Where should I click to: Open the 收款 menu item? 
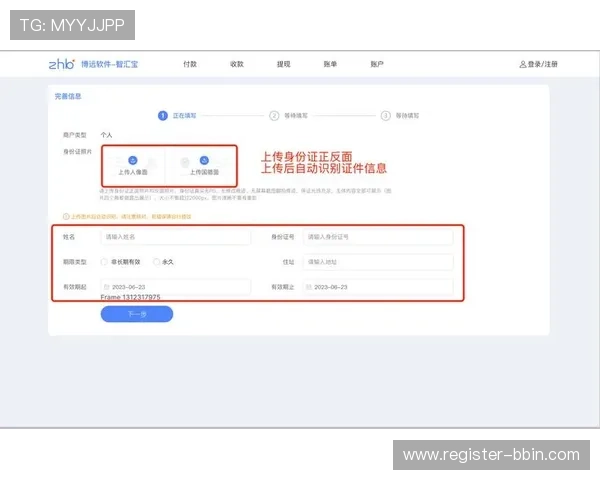tap(237, 64)
